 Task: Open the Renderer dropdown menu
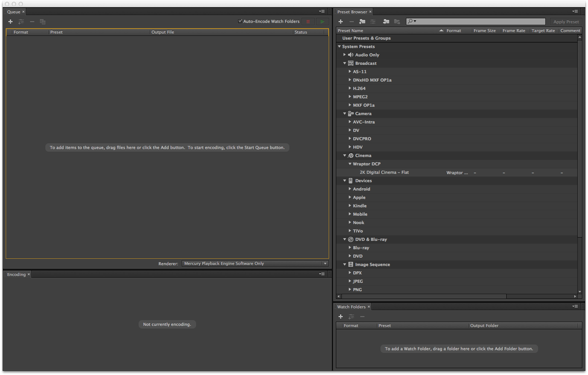[x=255, y=263]
